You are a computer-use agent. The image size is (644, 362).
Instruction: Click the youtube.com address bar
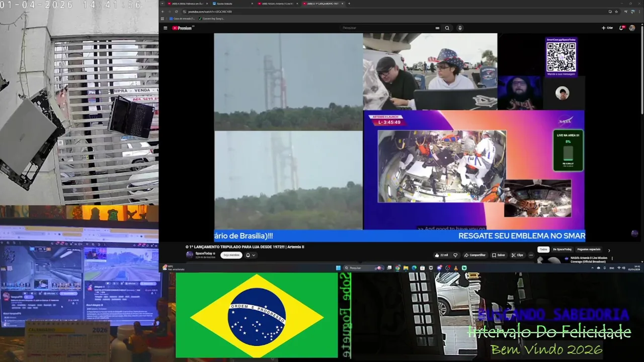[x=392, y=12]
